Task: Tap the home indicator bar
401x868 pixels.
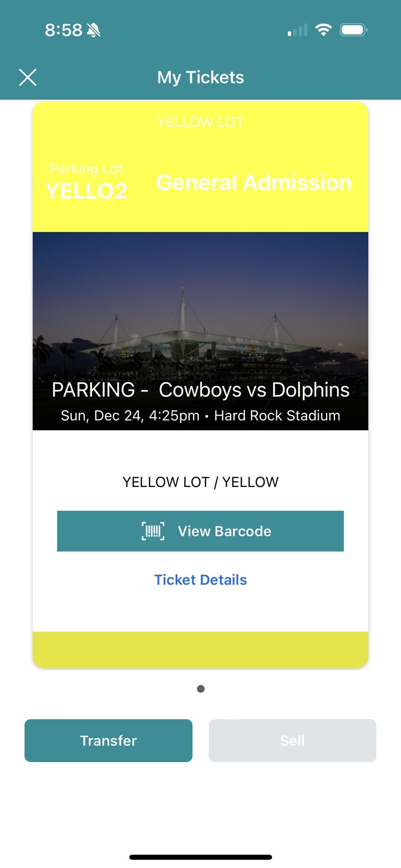Action: [x=200, y=857]
